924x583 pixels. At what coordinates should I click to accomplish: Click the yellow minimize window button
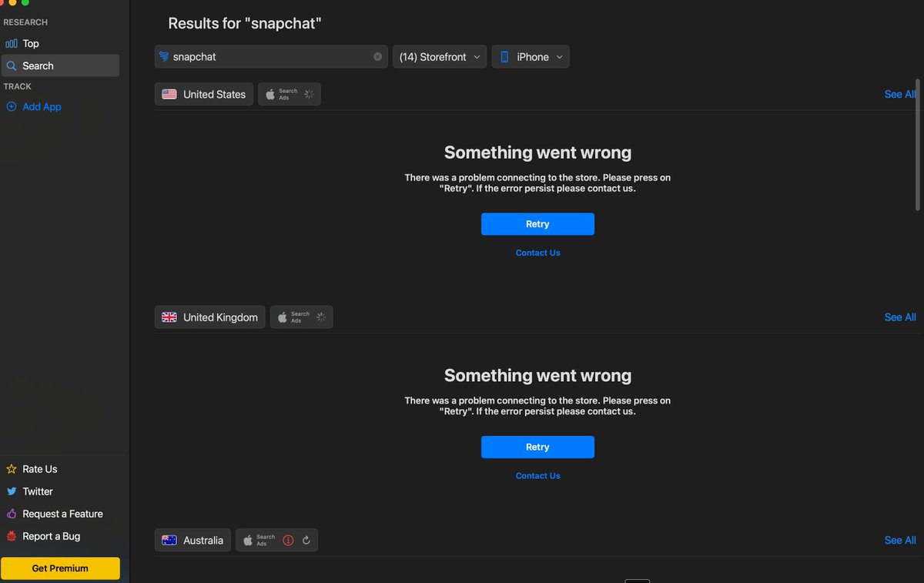pyautogui.click(x=12, y=2)
